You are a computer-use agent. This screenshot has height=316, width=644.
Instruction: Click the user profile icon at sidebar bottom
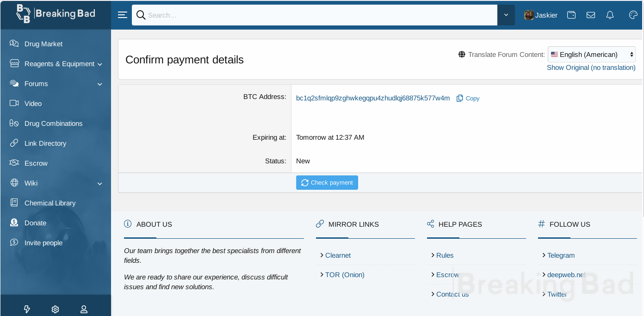pos(84,309)
